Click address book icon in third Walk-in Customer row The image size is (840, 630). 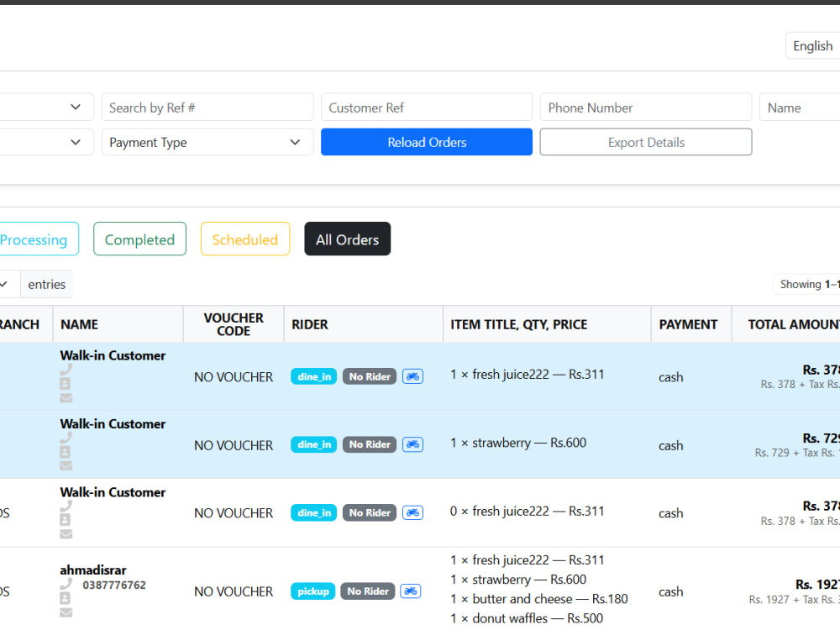coord(66,520)
